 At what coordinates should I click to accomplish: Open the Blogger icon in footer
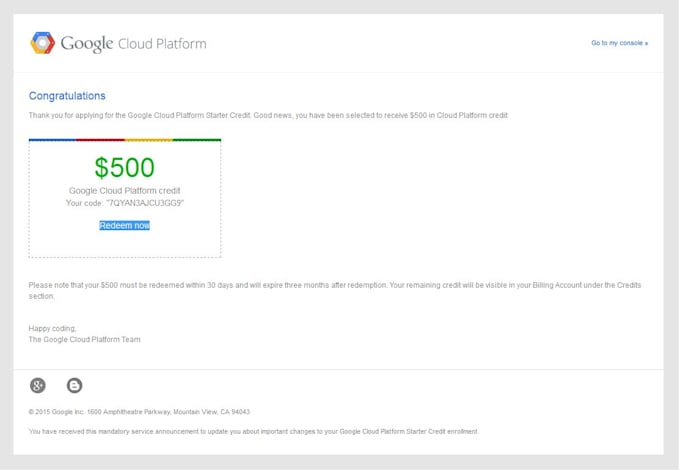tap(74, 385)
